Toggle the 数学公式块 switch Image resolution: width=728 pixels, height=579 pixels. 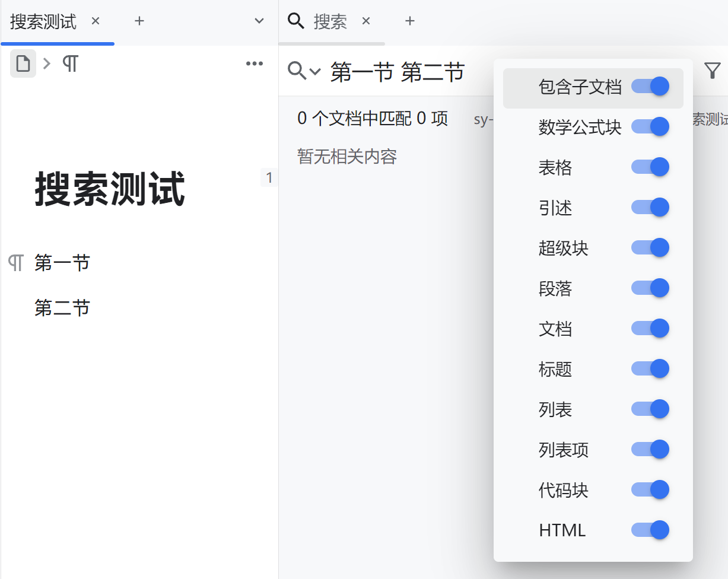(x=650, y=126)
